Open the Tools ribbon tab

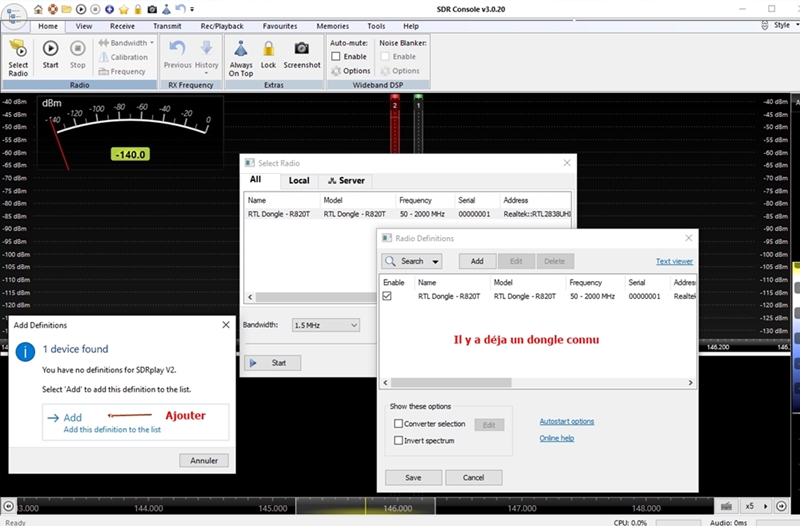[x=376, y=26]
